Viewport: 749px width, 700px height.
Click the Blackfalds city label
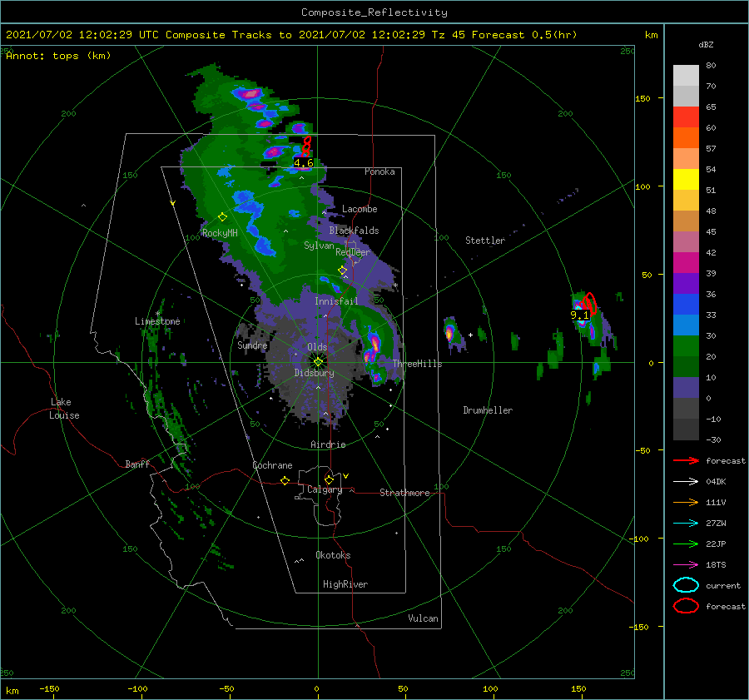pos(354,231)
